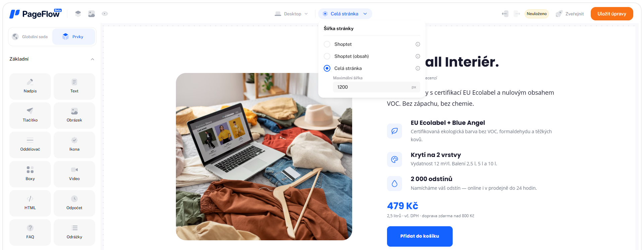Open the Desktop device dropdown
Viewport: 644px width, 250px height.
click(291, 14)
